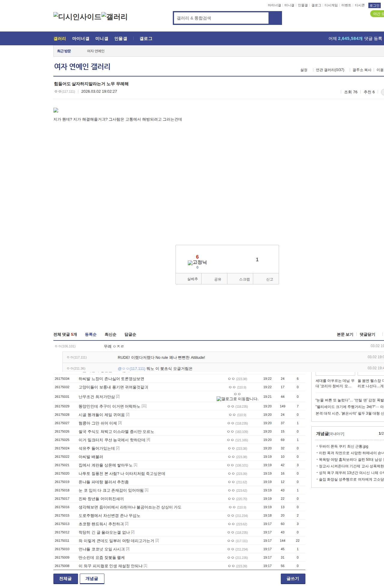Screen dimensions: 384x588
Task: Toggle the 야간 모드 switch
Action: 377,14
